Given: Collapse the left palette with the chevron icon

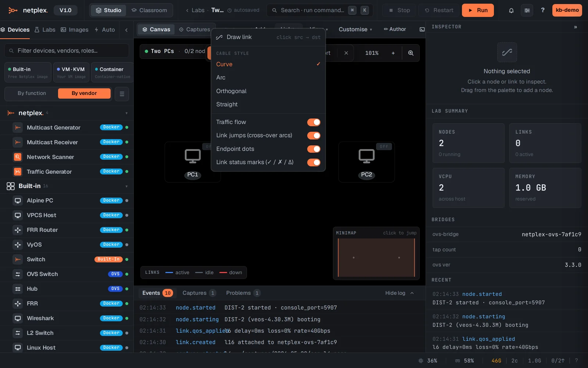Looking at the screenshot, I should pos(126,30).
